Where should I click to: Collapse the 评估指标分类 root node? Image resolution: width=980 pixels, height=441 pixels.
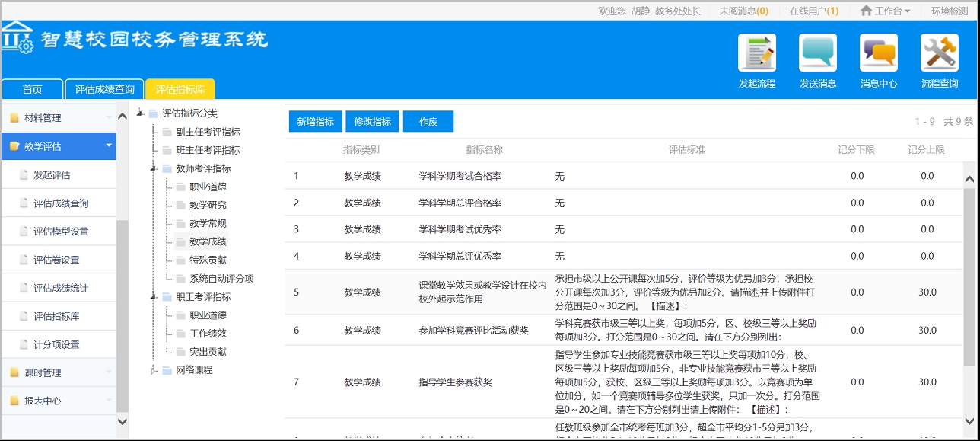tap(140, 113)
